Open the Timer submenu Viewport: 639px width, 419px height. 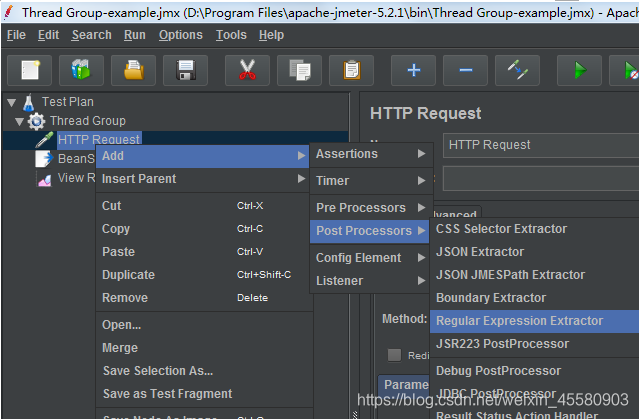click(x=371, y=181)
